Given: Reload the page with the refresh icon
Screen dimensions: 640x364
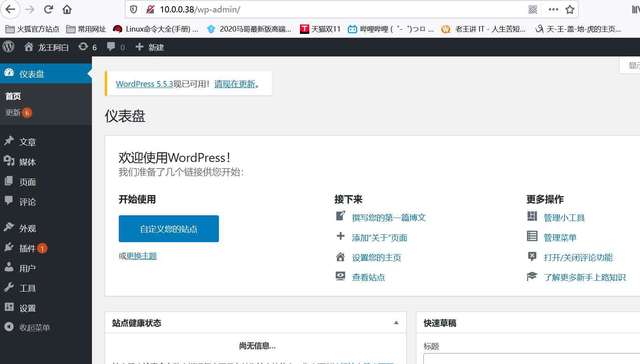Looking at the screenshot, I should click(48, 9).
